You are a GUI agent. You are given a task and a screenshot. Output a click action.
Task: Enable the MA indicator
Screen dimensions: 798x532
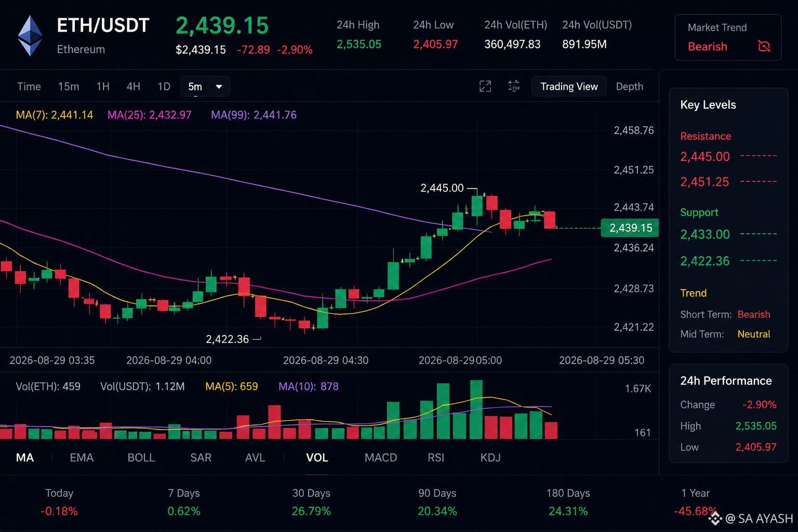[25, 457]
